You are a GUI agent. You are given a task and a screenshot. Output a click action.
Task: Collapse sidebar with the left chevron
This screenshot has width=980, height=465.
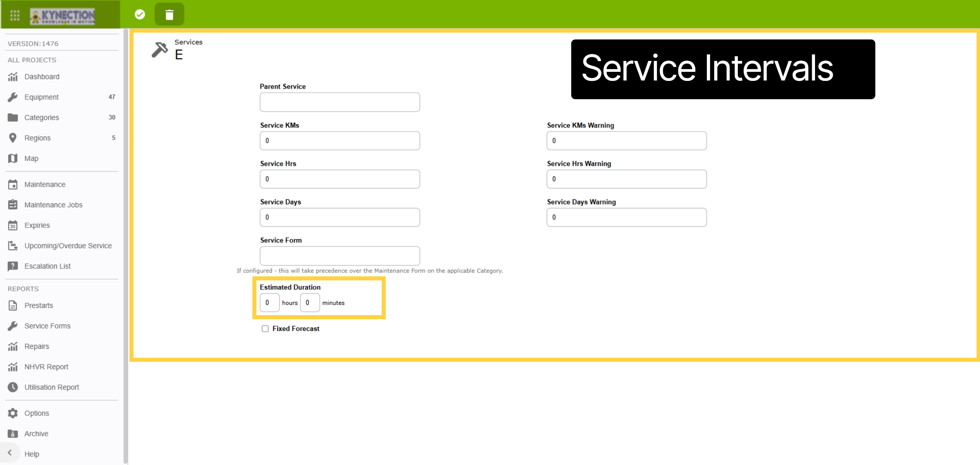(x=10, y=453)
